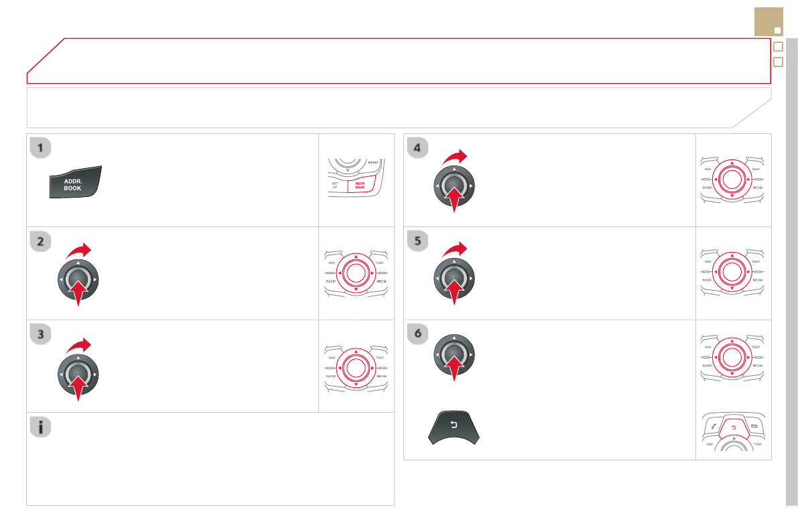Select the step 6 number badge
The height and width of the screenshot is (532, 798).
point(417,334)
